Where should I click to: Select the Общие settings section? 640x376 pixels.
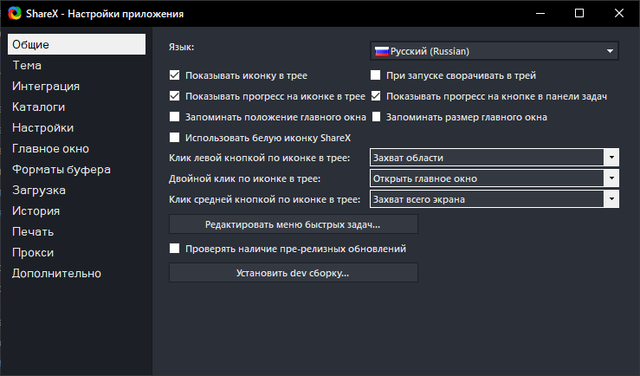point(77,44)
